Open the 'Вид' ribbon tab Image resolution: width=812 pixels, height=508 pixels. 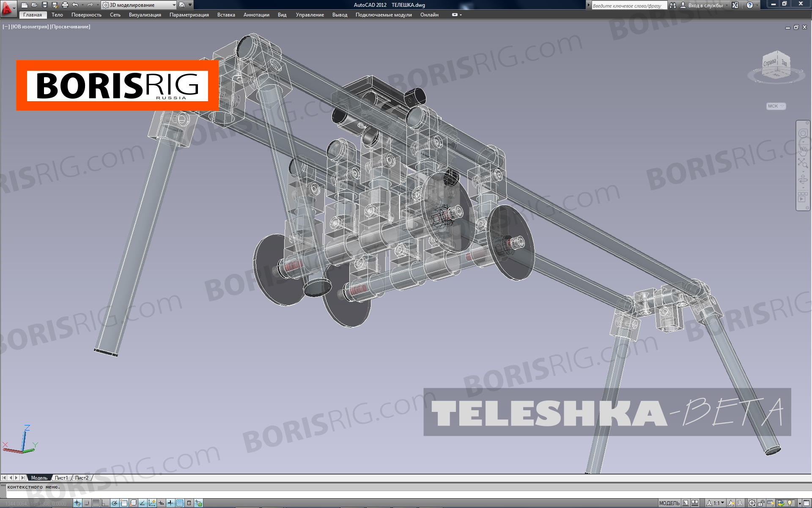click(282, 15)
